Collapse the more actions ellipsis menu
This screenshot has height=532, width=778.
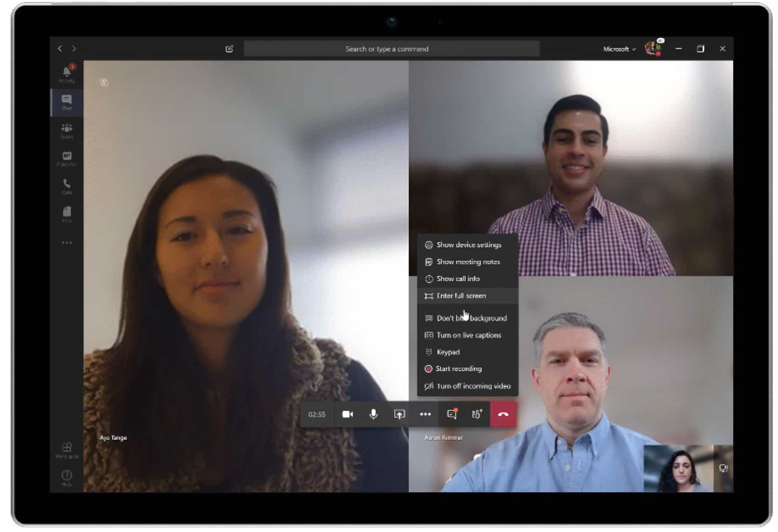click(x=425, y=414)
